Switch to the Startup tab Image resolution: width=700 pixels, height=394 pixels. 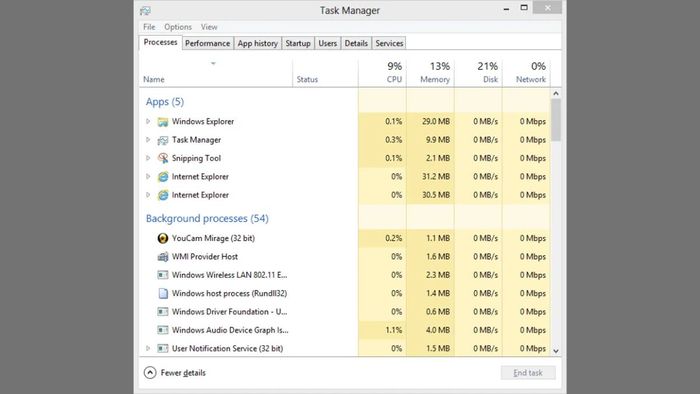tap(298, 43)
